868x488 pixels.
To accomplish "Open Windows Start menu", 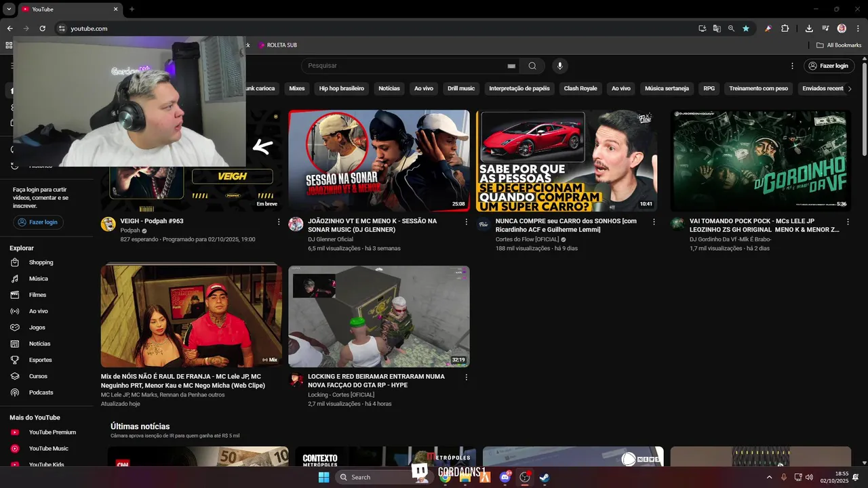I will coord(324,477).
